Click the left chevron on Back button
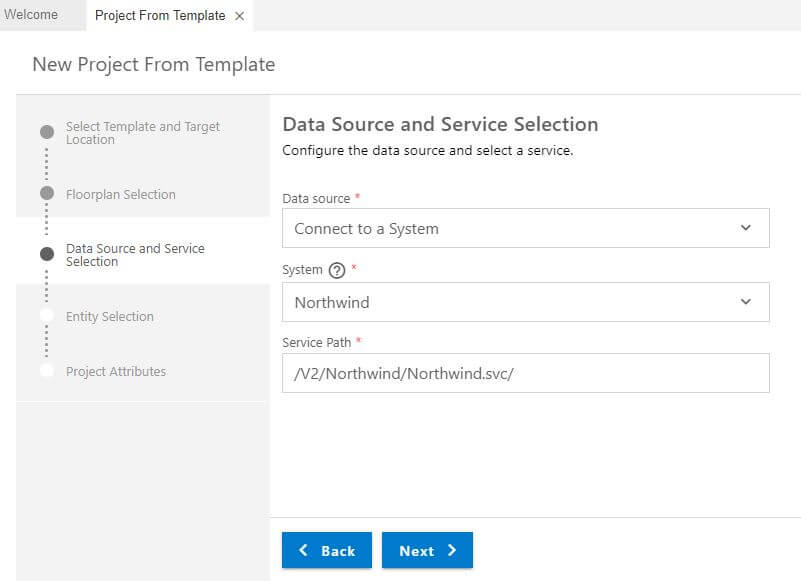Viewport: 801px width, 581px height. [303, 550]
